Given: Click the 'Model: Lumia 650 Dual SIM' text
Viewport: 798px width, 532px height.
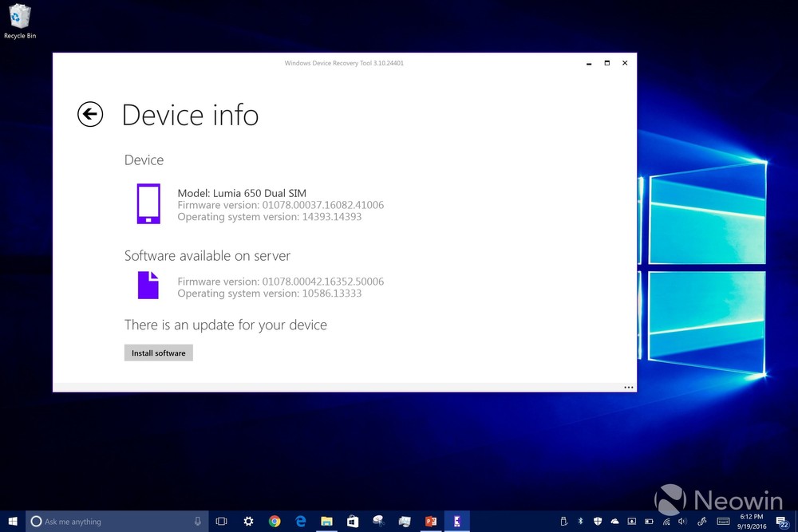Looking at the screenshot, I should pyautogui.click(x=242, y=193).
